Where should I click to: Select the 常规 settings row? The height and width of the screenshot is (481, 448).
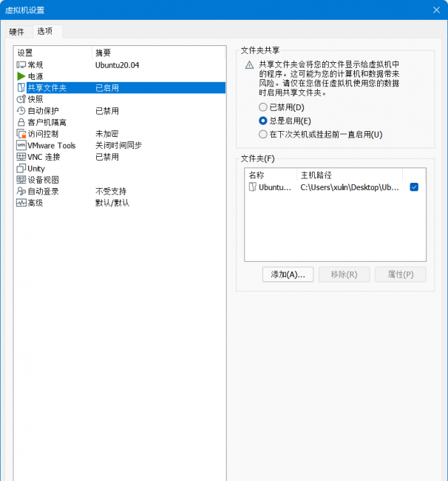pos(121,64)
